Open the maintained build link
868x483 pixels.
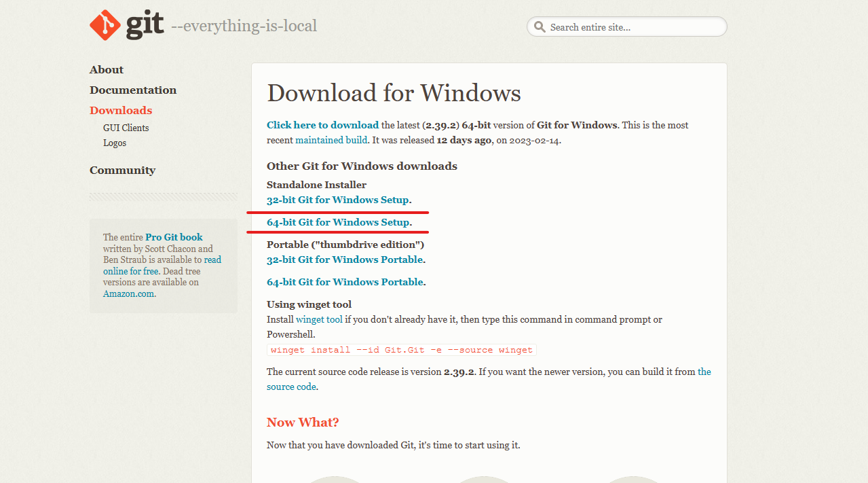(x=331, y=141)
